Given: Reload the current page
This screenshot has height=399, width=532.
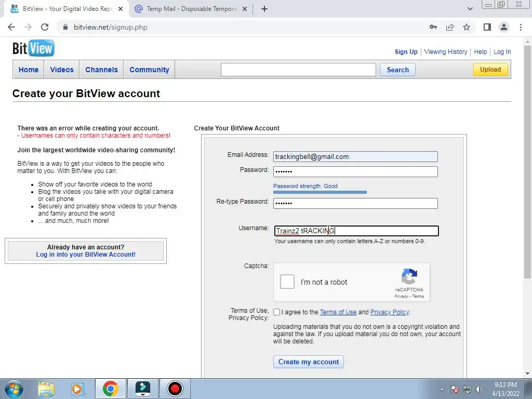Looking at the screenshot, I should [x=45, y=27].
